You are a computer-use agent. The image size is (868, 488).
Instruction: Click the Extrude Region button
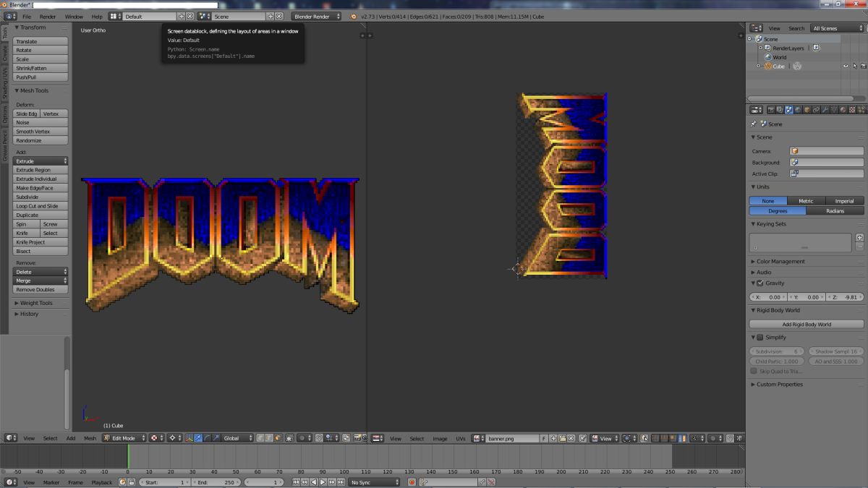point(41,170)
